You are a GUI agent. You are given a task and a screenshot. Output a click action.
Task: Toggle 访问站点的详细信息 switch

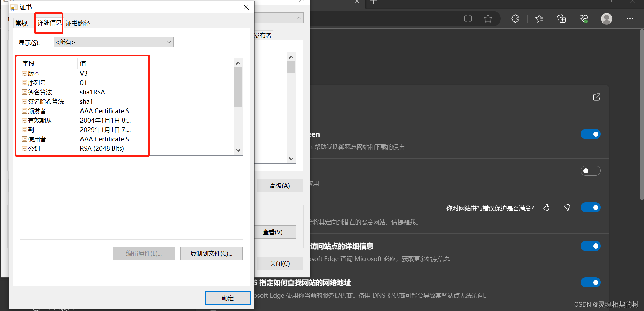tap(591, 246)
